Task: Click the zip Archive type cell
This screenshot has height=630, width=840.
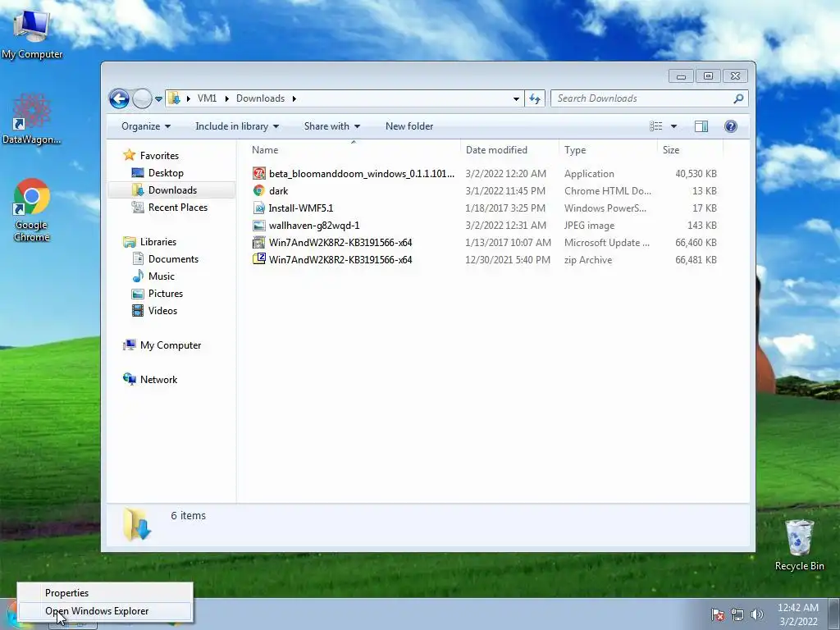Action: click(x=587, y=260)
